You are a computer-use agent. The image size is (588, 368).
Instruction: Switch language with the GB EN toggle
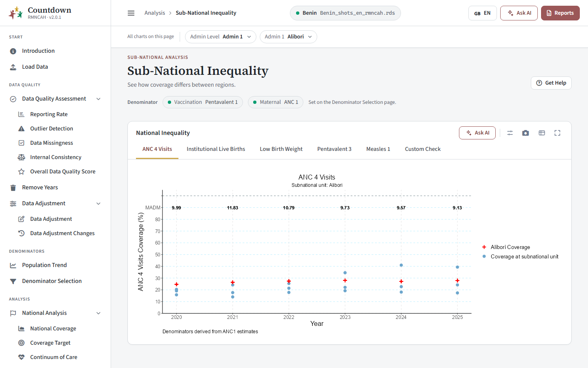click(482, 13)
